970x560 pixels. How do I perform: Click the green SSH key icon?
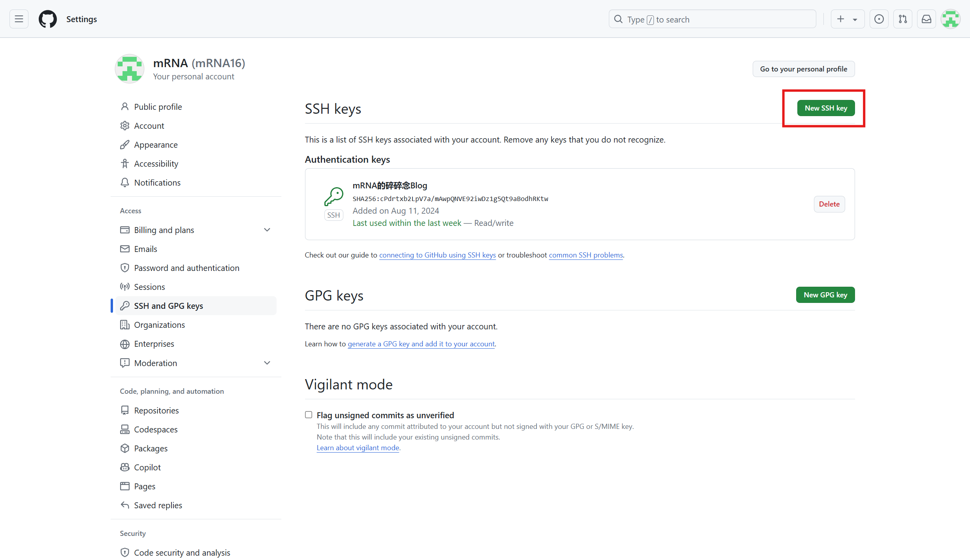[333, 197]
